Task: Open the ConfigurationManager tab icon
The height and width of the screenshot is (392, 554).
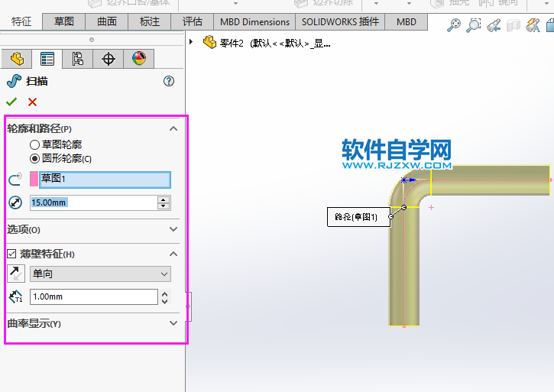Action: pos(78,59)
